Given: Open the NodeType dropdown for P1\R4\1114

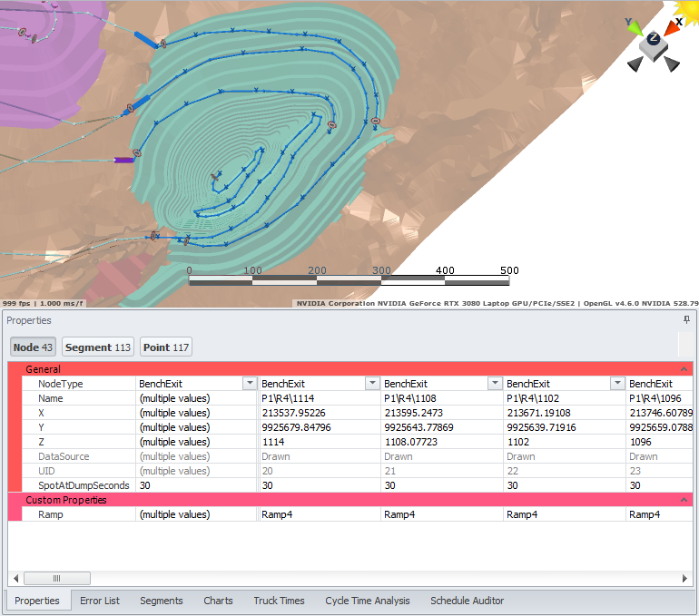Looking at the screenshot, I should point(372,384).
